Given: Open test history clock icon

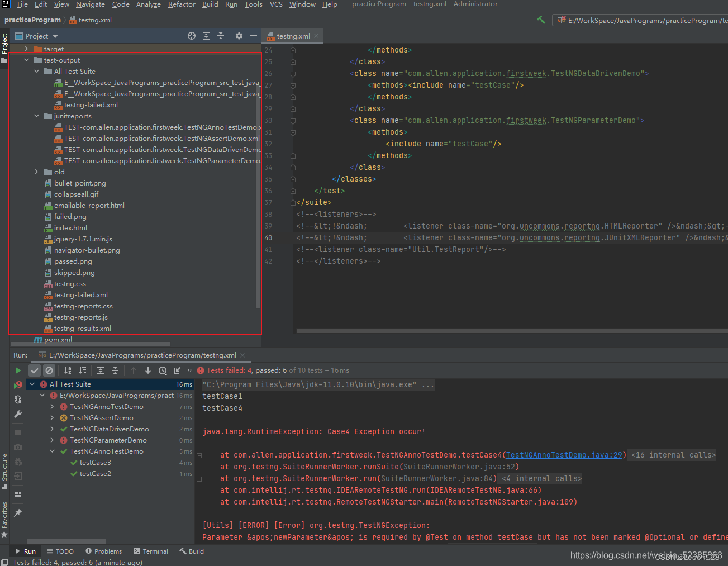Looking at the screenshot, I should (163, 370).
